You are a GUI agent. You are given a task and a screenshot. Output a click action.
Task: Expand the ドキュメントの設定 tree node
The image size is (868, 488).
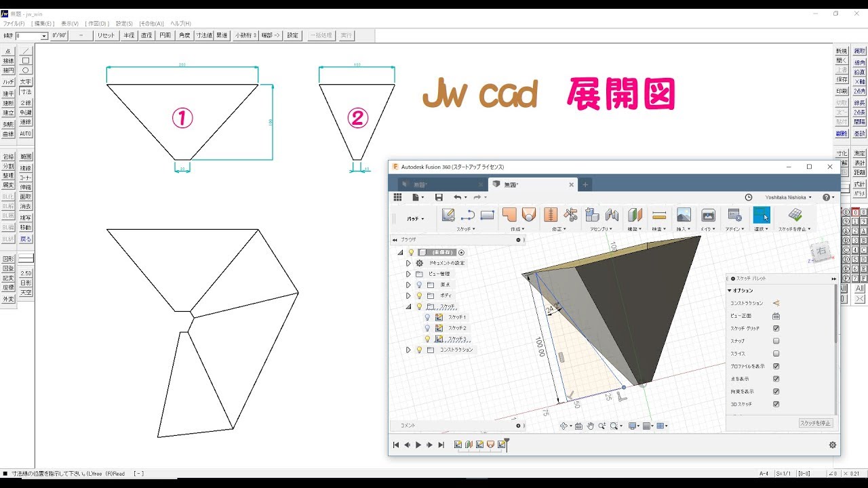point(408,263)
